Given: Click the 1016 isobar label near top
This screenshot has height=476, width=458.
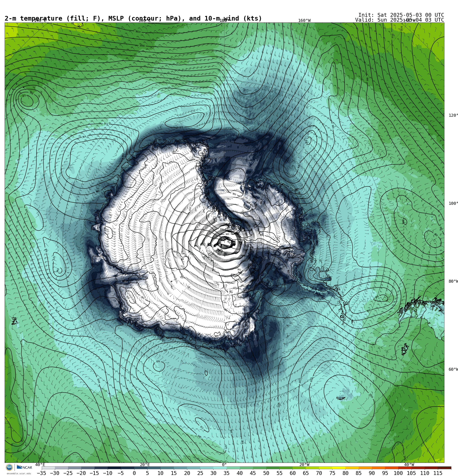Looking at the screenshot, I should point(142,46).
